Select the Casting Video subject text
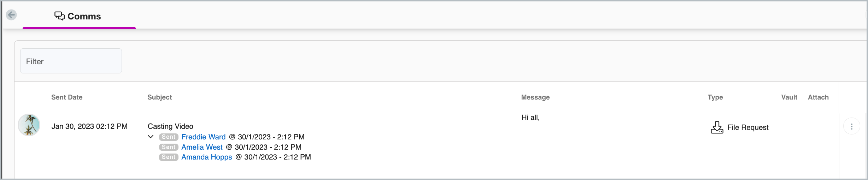This screenshot has height=180, width=868. click(x=170, y=126)
